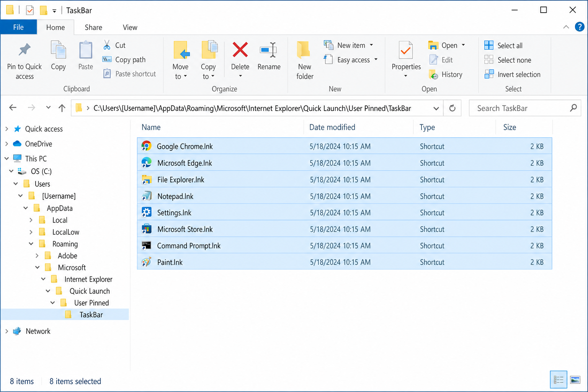Select Cut in the Clipboard group

pos(114,45)
